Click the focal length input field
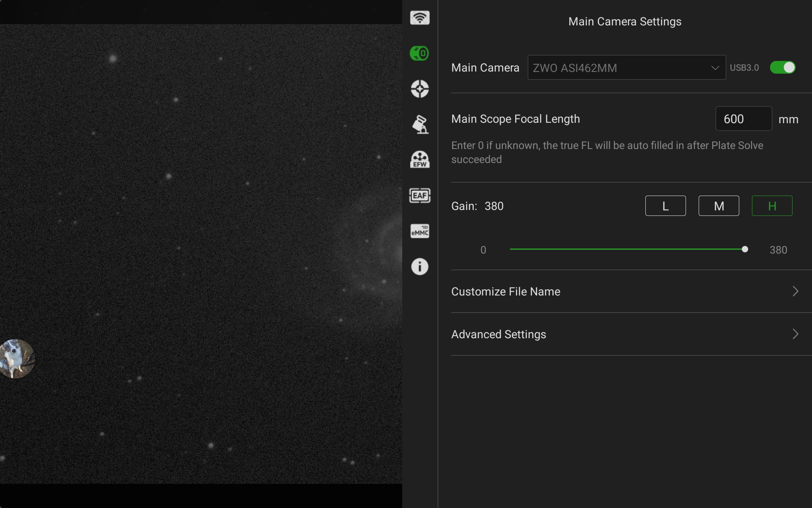The width and height of the screenshot is (812, 508). click(x=743, y=119)
